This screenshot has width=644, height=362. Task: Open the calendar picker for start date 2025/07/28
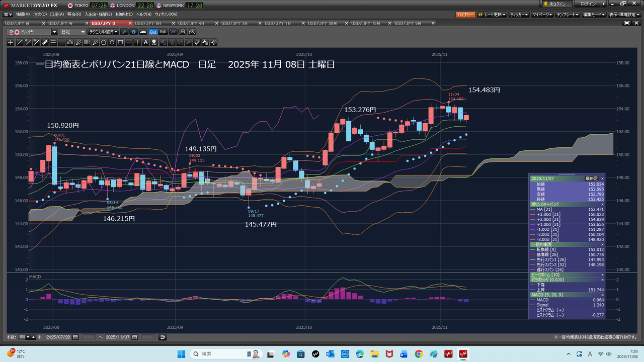(x=76, y=337)
